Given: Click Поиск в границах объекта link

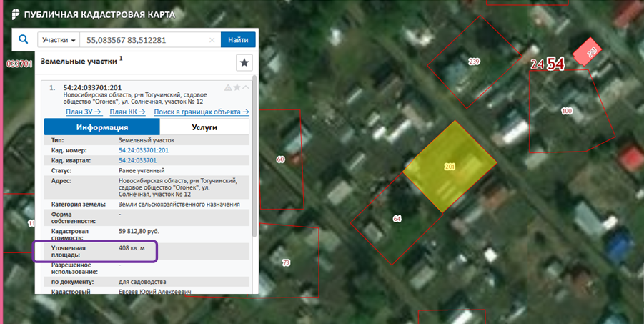Looking at the screenshot, I should [x=202, y=112].
